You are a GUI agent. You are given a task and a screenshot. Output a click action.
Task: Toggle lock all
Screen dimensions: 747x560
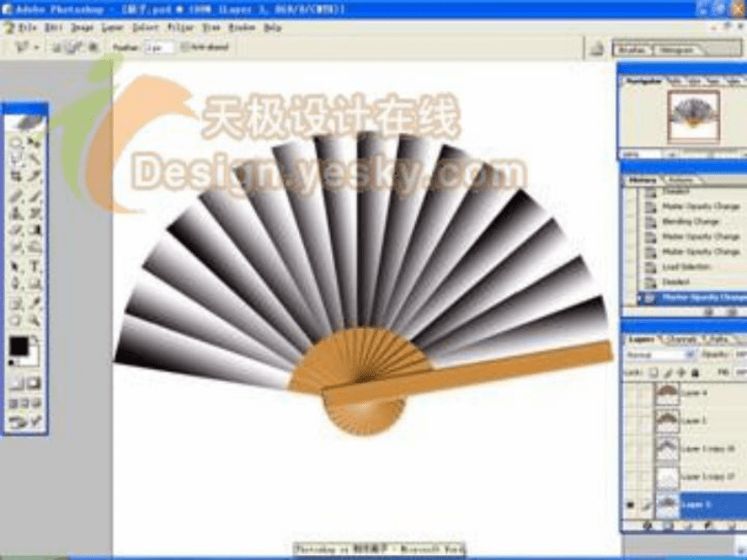[695, 372]
